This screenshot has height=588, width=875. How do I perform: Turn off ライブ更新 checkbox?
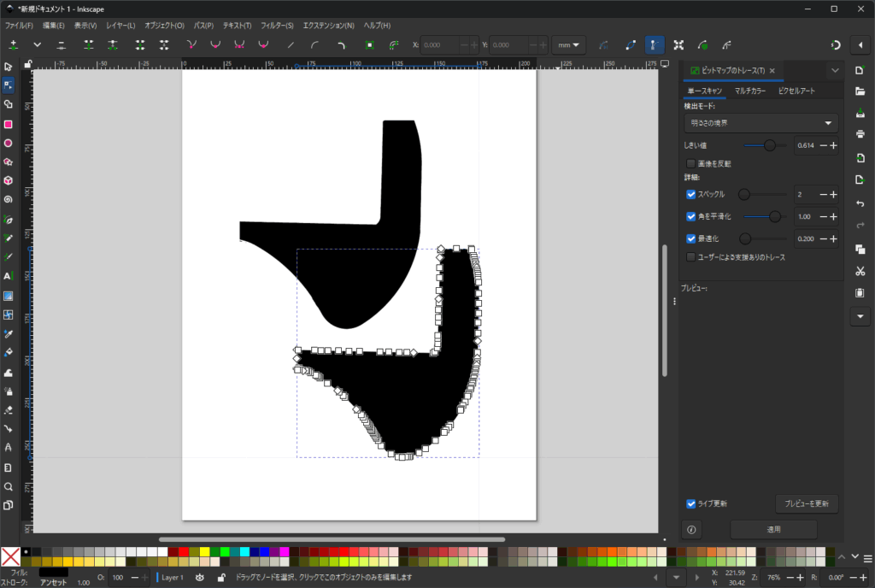[691, 503]
